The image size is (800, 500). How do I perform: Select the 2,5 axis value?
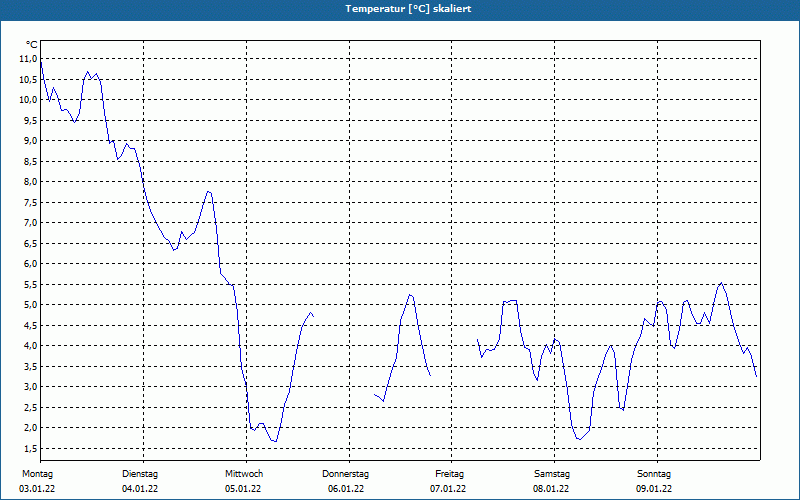[31, 408]
